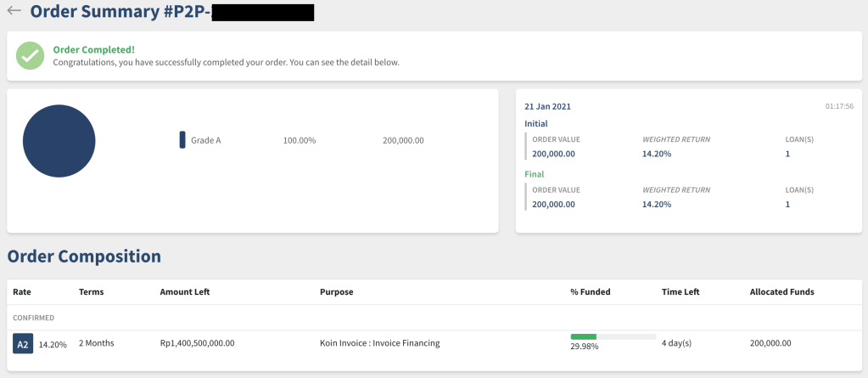This screenshot has width=868, height=378.
Task: Click the Time Left column header
Action: tap(680, 292)
